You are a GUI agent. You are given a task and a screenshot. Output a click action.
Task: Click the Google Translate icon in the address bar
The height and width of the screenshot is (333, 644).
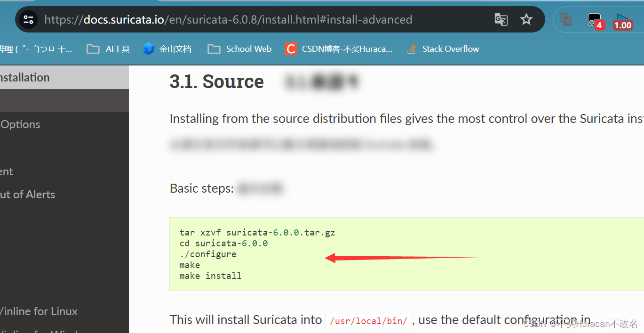501,19
